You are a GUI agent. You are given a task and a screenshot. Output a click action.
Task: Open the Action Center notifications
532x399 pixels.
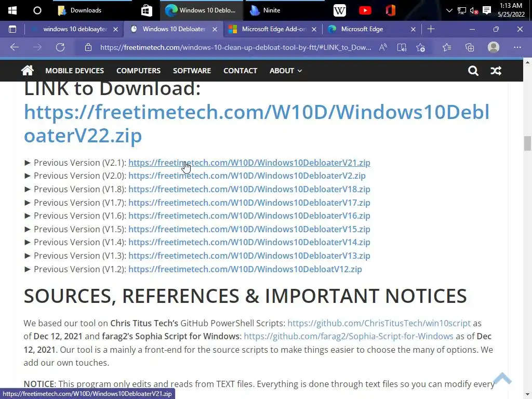click(x=487, y=10)
